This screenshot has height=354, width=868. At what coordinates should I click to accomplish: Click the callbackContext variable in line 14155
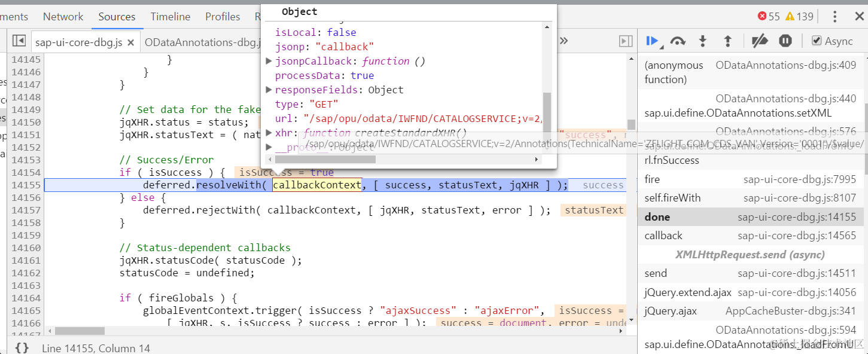pyautogui.click(x=317, y=185)
